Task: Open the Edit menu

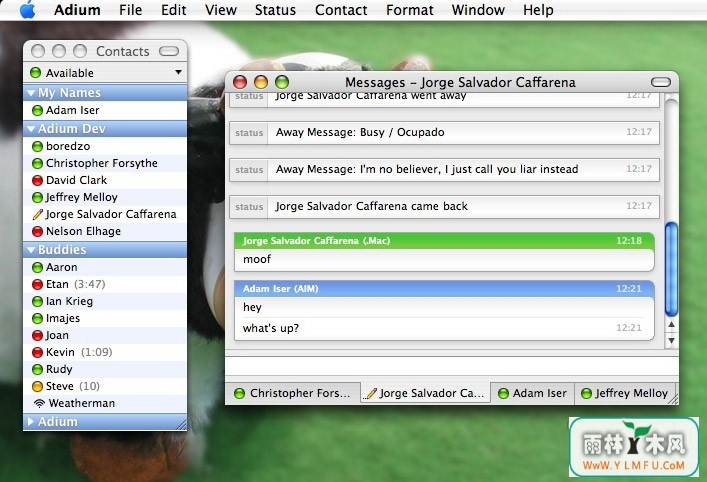Action: click(174, 10)
